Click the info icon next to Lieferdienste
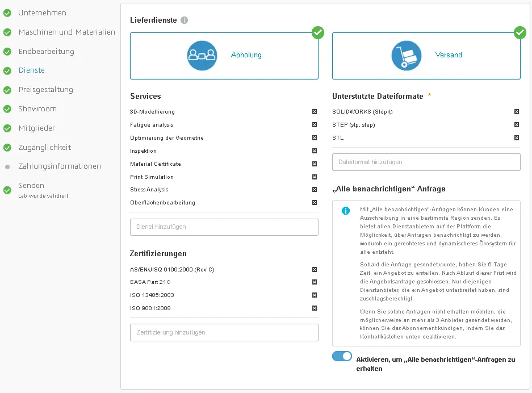 (184, 19)
